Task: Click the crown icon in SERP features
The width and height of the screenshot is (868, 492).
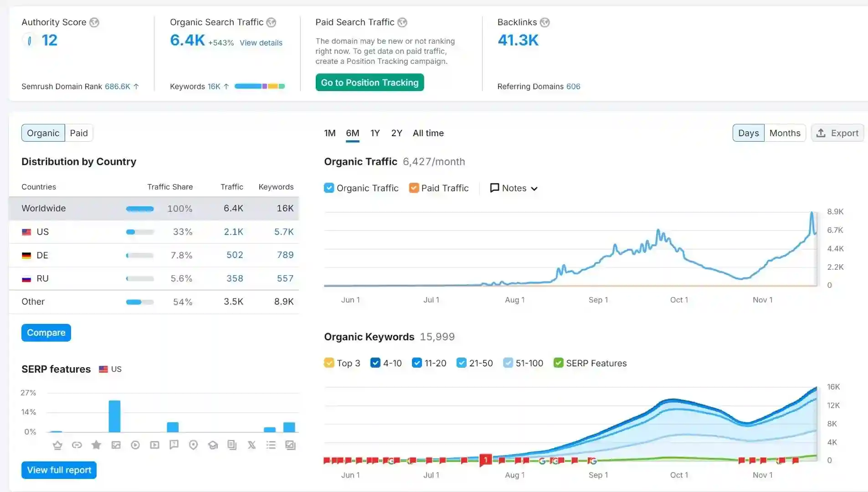Action: 57,445
